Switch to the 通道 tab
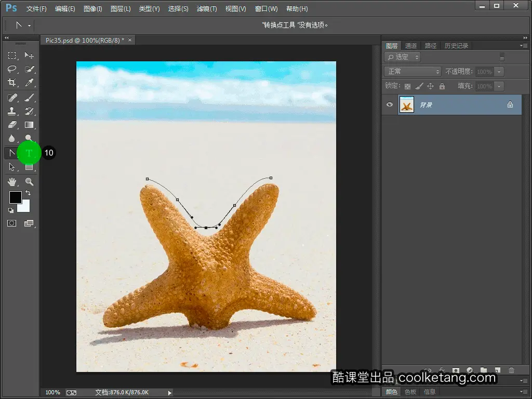This screenshot has height=399, width=532. tap(410, 46)
